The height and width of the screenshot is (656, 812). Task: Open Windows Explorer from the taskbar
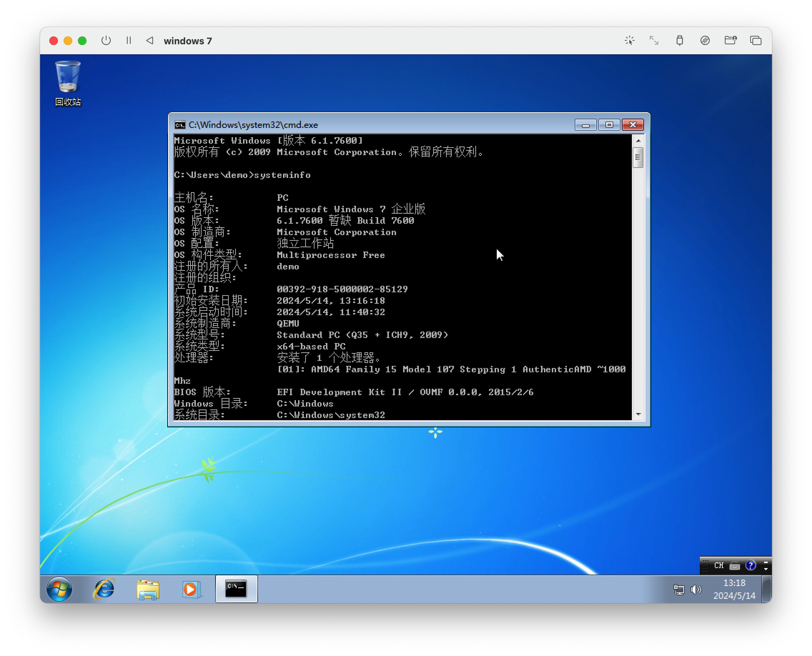coord(148,588)
